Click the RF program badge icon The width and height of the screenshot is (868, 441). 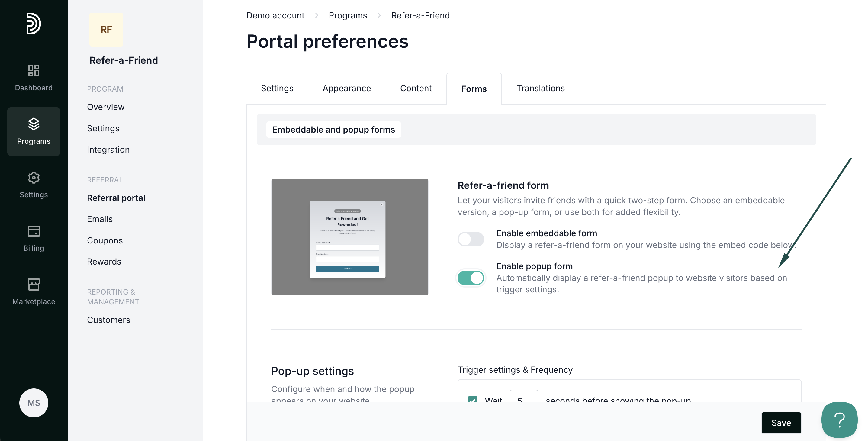pyautogui.click(x=106, y=30)
